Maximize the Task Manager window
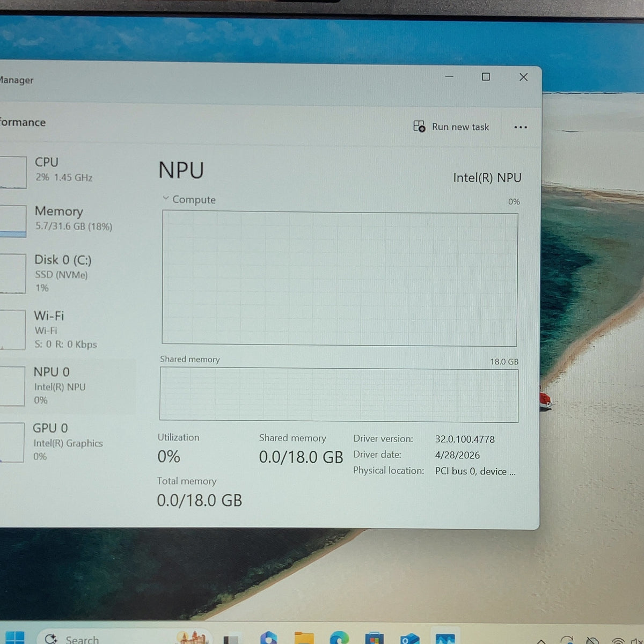The width and height of the screenshot is (644, 644). pos(486,77)
